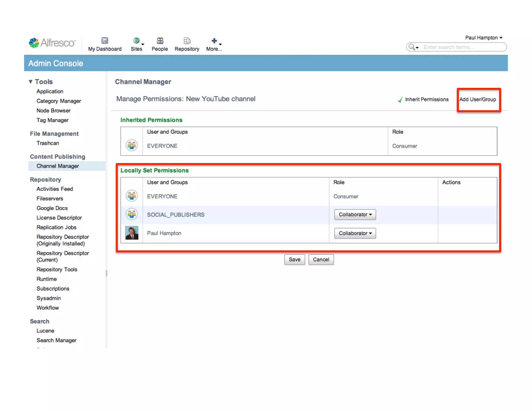The image size is (532, 411).
Task: Click the Sites globe icon
Action: 136,41
